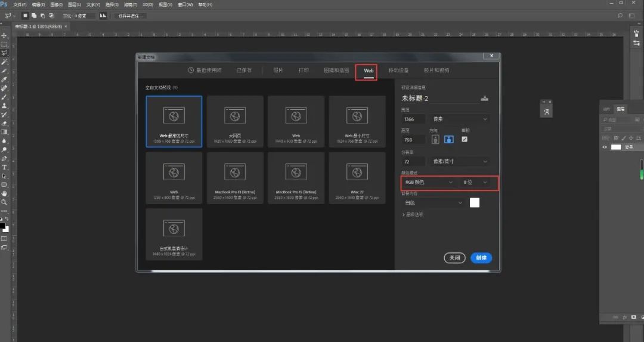Select the Magic Wand tool
This screenshot has width=644, height=342.
click(4, 61)
